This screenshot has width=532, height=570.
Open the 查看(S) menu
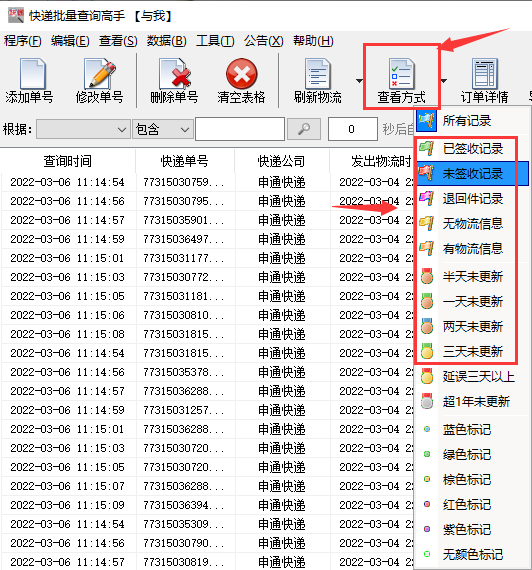(x=118, y=41)
